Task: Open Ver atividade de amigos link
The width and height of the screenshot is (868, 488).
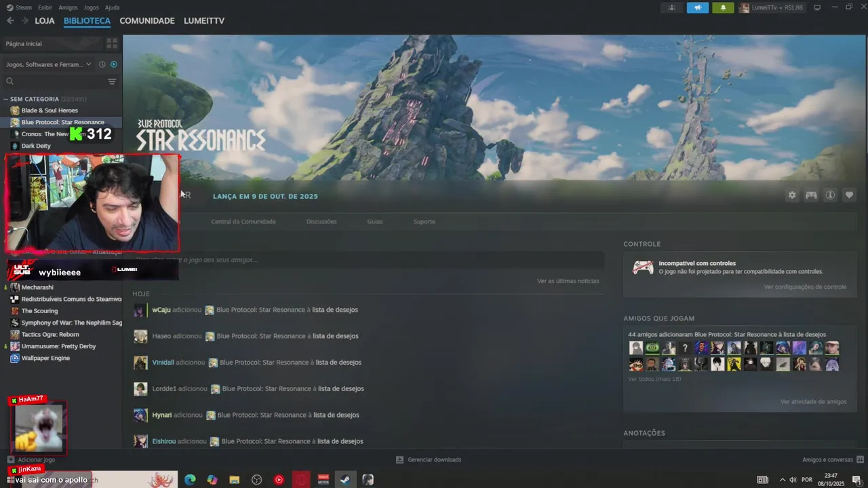Action: pos(813,401)
